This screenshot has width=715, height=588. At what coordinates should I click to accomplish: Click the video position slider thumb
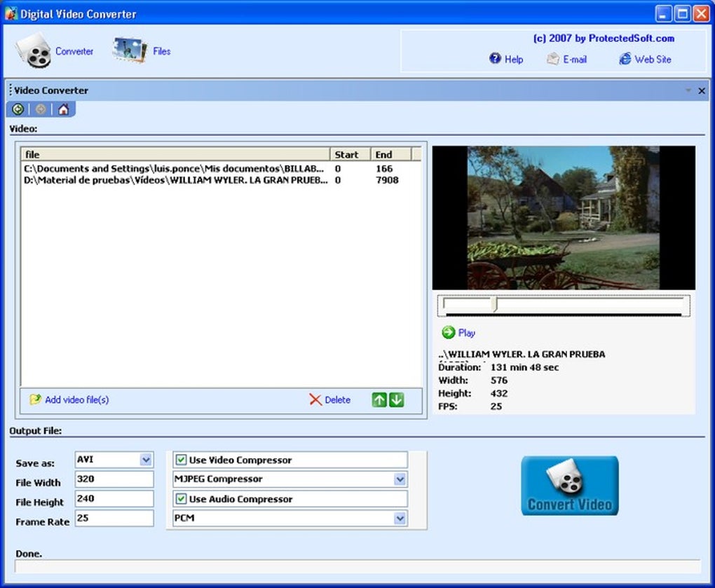pyautogui.click(x=495, y=304)
